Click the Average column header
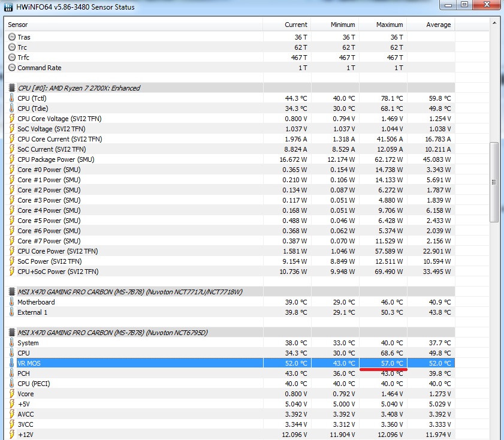This screenshot has height=440, width=504. pos(431,25)
